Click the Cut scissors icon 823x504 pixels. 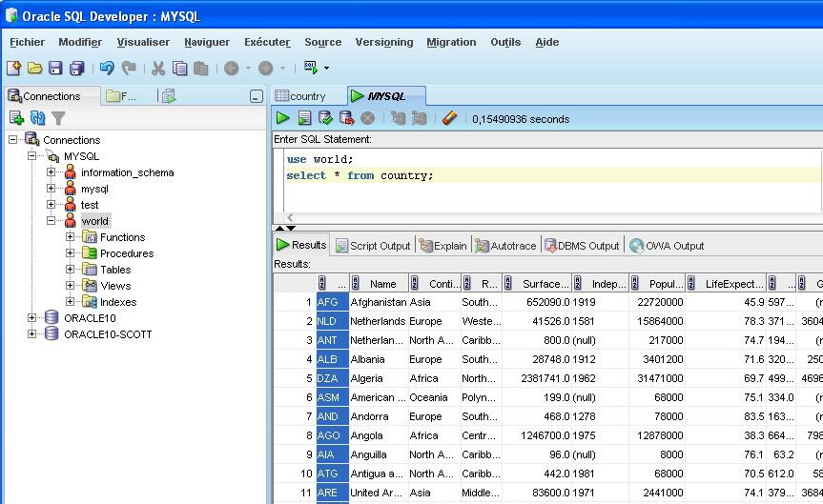[x=158, y=68]
